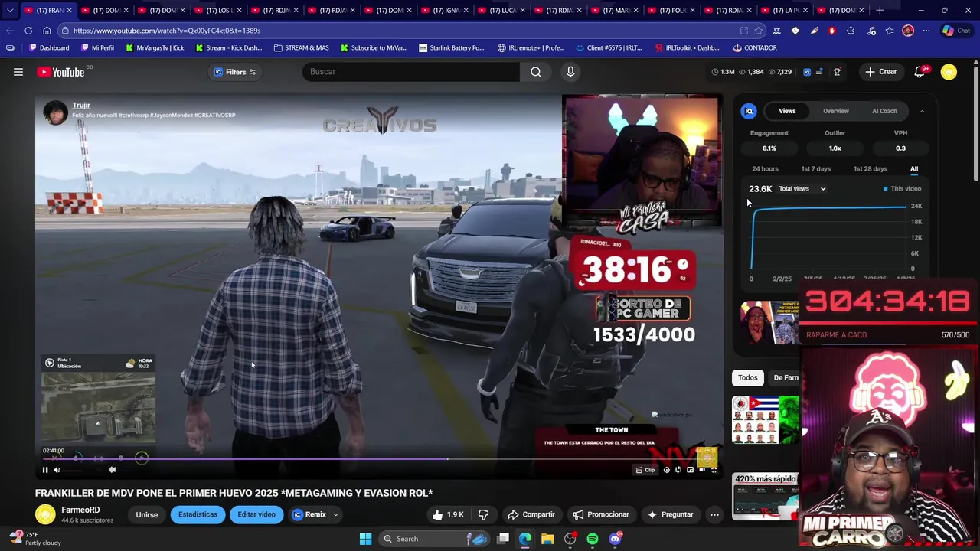Share the video via Compartir
This screenshot has height=551, width=980.
[531, 515]
